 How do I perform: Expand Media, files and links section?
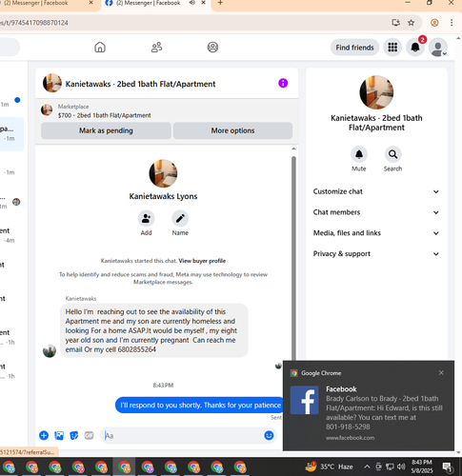pos(376,233)
